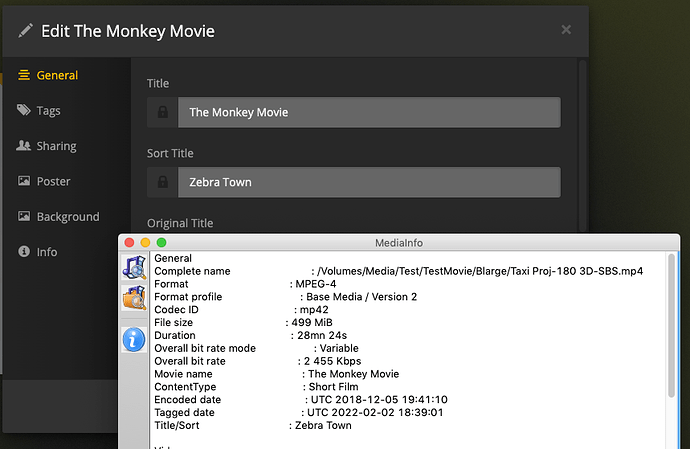This screenshot has height=449, width=690.
Task: Click the 'Format' value MPEG-4
Action: (x=316, y=284)
